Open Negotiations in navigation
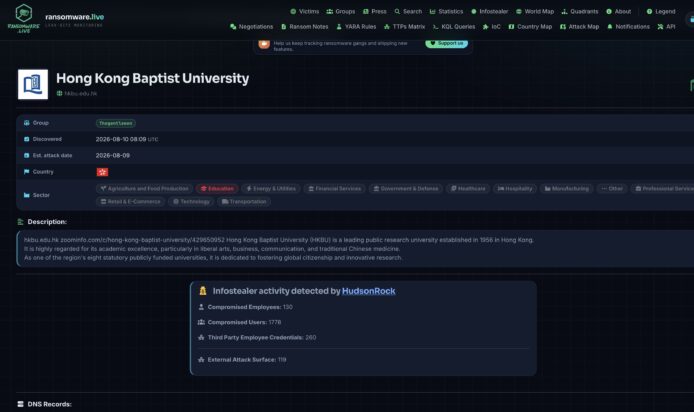Image resolution: width=694 pixels, height=412 pixels. [251, 27]
